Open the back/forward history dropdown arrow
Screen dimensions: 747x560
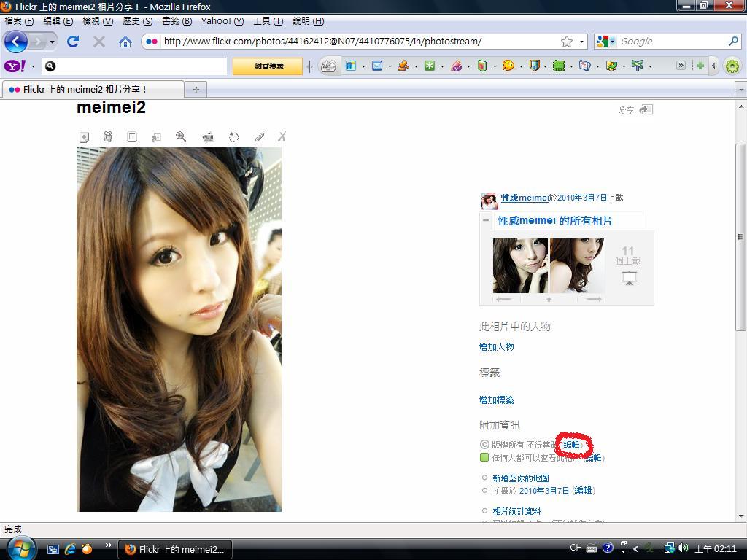[52, 42]
